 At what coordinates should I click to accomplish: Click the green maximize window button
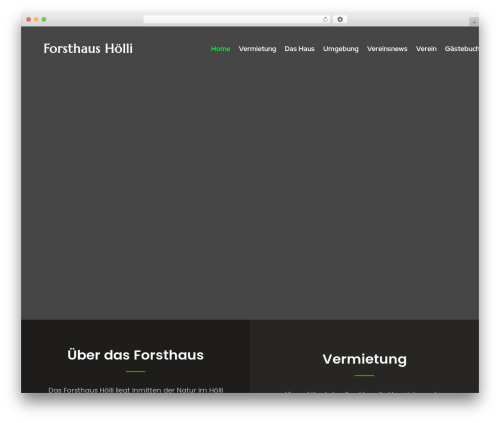pyautogui.click(x=44, y=19)
